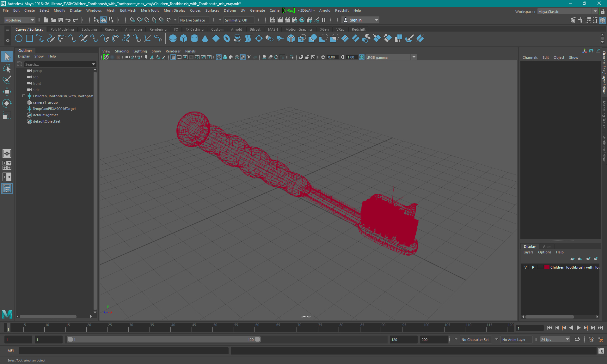This screenshot has width=607, height=364.
Task: Select the NURBS circle shelf icon
Action: [19, 39]
